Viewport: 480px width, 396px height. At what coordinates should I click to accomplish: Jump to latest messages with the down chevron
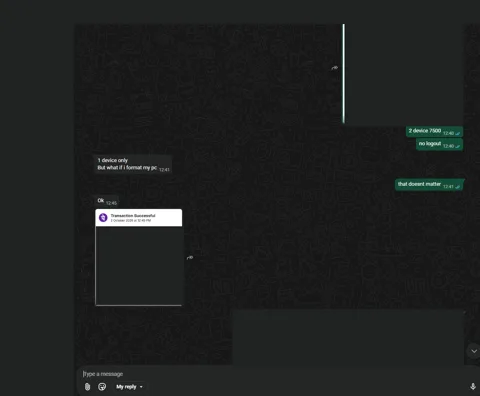click(474, 351)
